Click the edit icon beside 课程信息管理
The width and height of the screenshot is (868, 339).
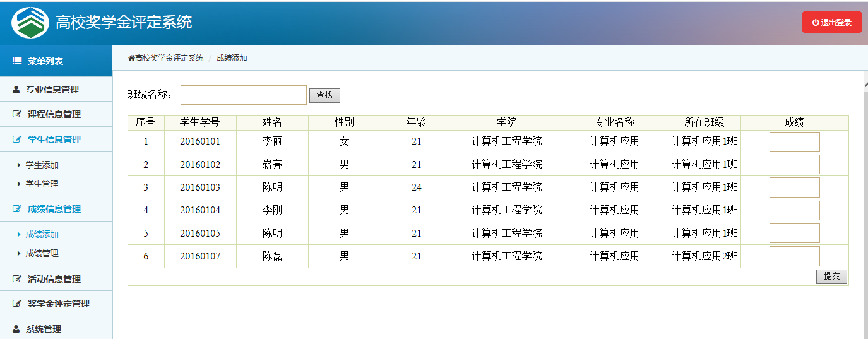coord(17,114)
